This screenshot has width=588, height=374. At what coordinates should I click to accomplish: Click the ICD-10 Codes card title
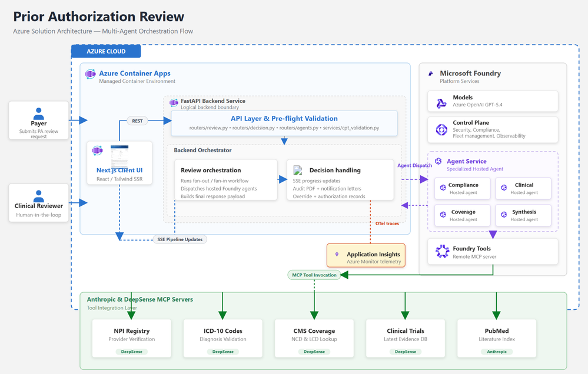222,331
